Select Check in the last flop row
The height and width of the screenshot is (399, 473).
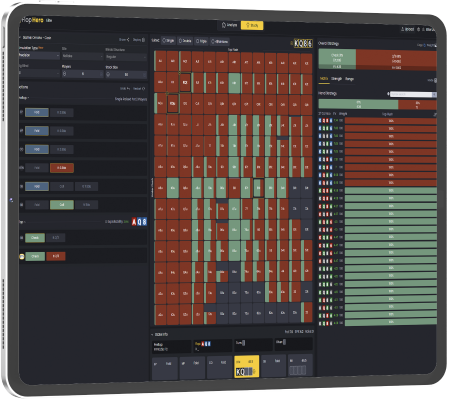pyautogui.click(x=35, y=256)
